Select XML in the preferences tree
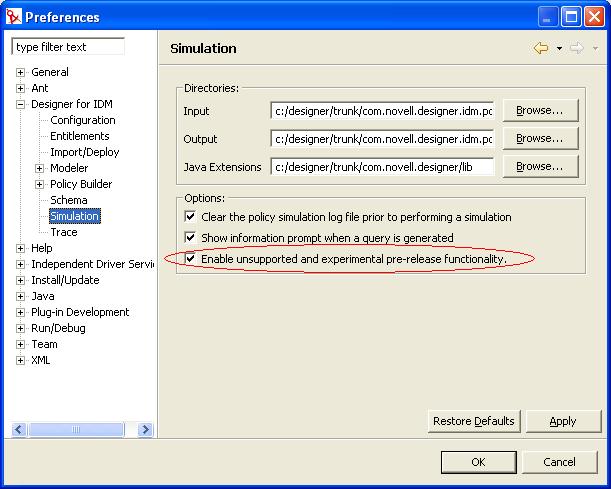 (x=41, y=360)
